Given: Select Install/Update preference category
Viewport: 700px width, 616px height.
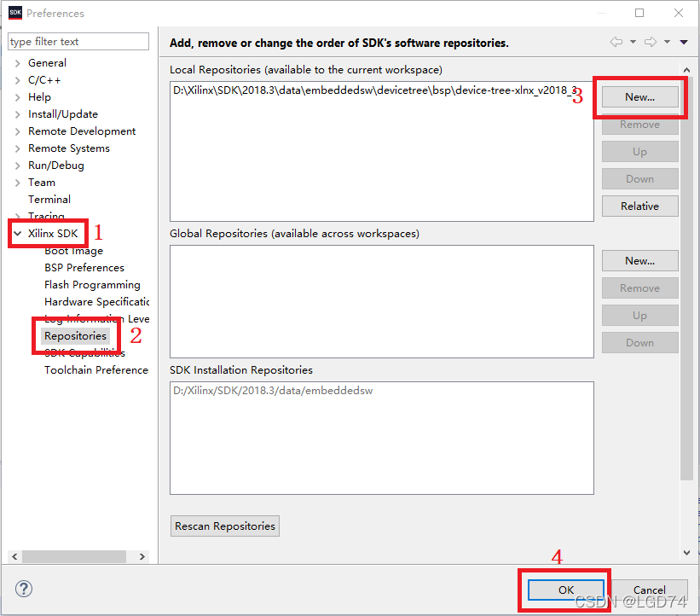Looking at the screenshot, I should click(63, 114).
